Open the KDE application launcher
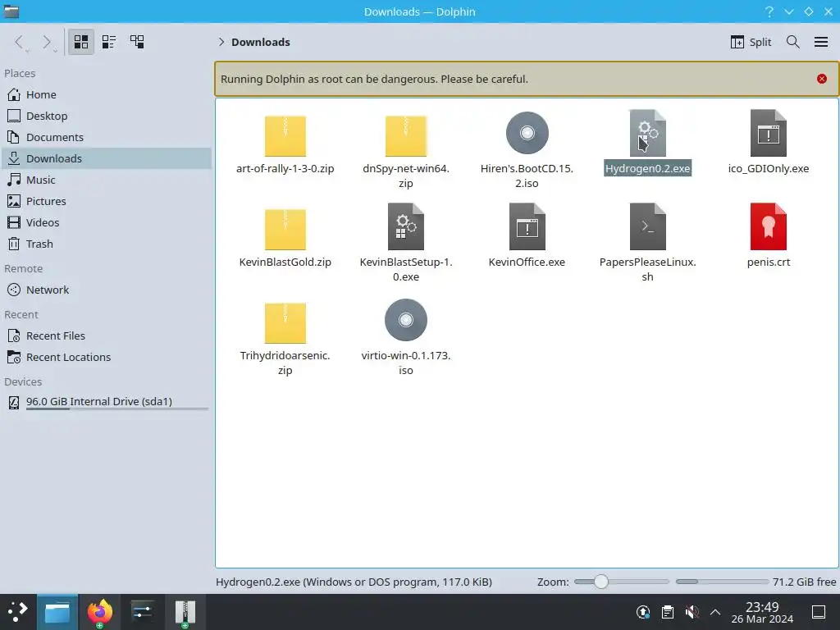The image size is (840, 630). pyautogui.click(x=18, y=612)
